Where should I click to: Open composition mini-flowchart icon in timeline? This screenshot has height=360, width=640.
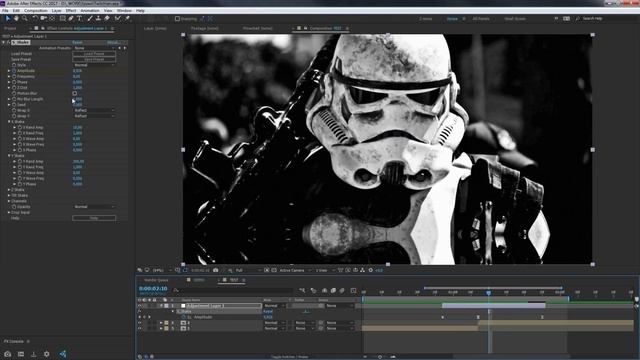pos(302,290)
